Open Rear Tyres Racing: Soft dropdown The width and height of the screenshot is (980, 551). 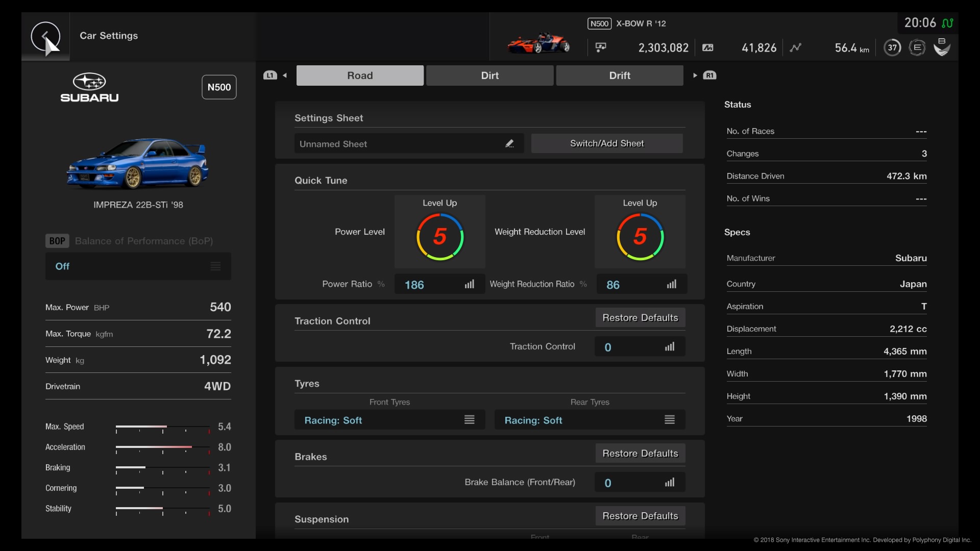tap(590, 420)
